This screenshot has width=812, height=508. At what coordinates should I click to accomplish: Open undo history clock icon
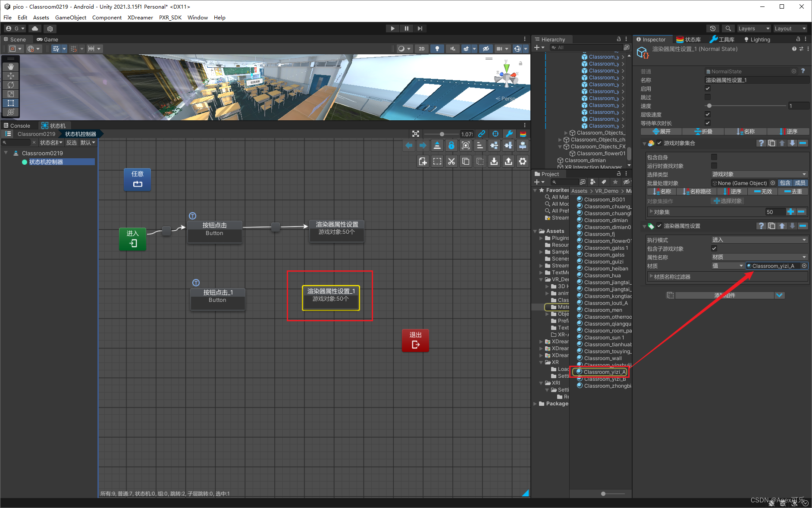(x=713, y=28)
